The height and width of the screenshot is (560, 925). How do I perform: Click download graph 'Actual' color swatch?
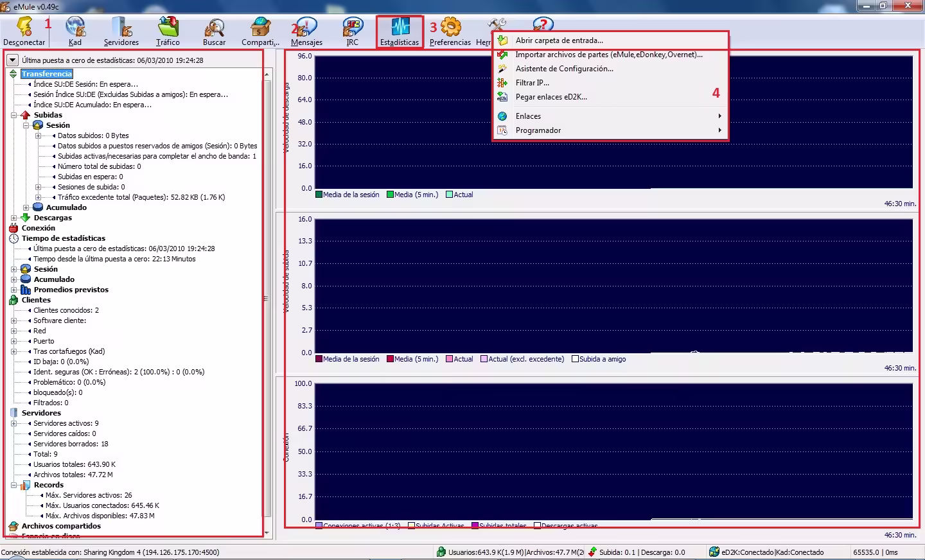[x=450, y=195]
